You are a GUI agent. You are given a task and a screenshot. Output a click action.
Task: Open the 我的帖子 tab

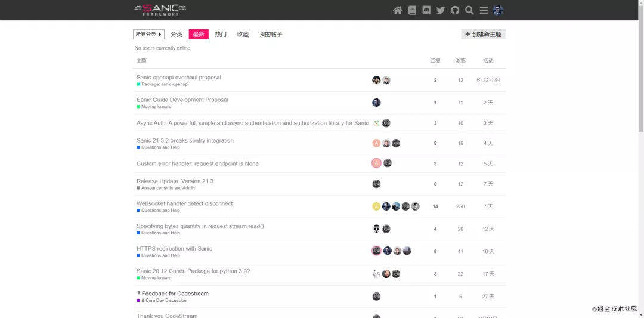click(x=271, y=34)
